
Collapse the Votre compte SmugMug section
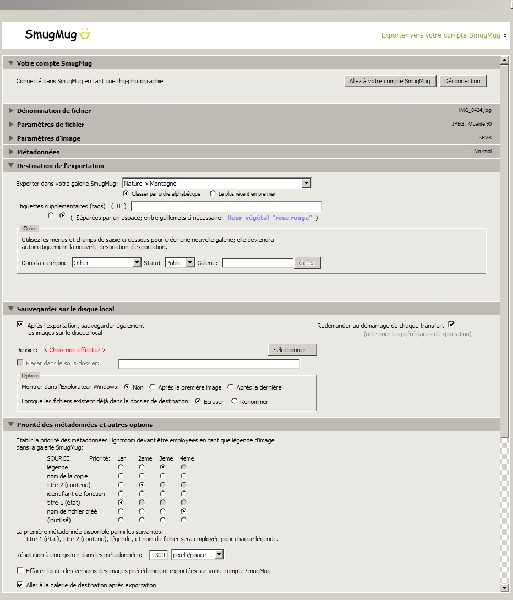[x=11, y=63]
